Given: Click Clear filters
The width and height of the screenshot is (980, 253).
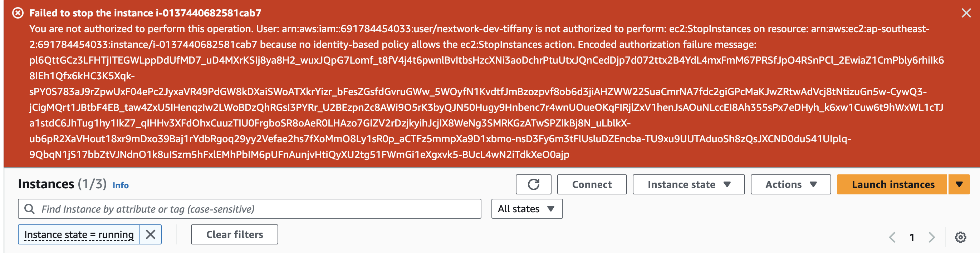Looking at the screenshot, I should (x=234, y=235).
